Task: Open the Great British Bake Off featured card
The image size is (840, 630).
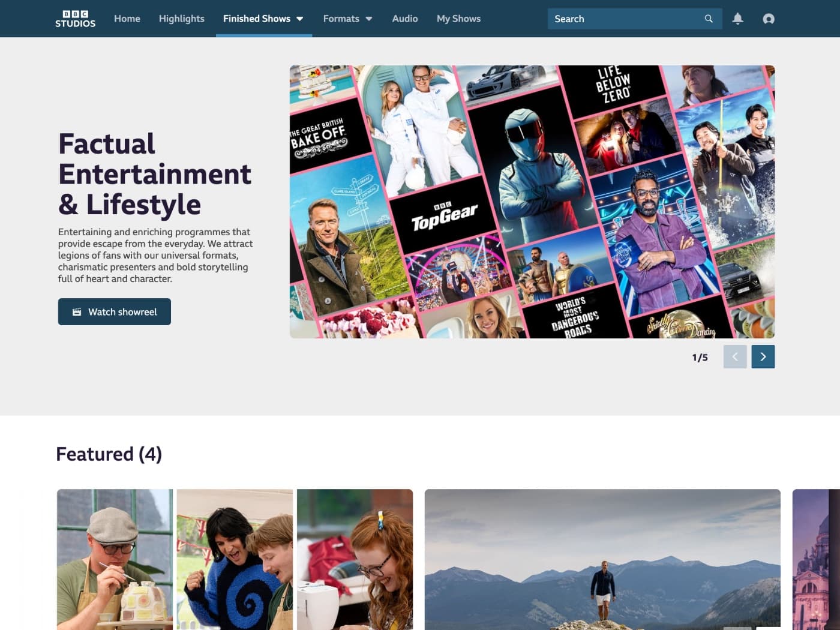Action: 235,559
